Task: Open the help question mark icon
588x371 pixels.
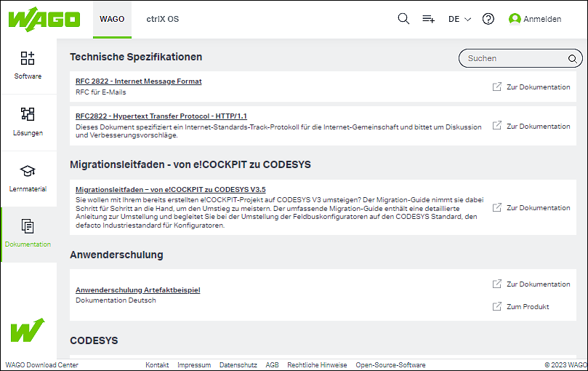Action: tap(488, 19)
